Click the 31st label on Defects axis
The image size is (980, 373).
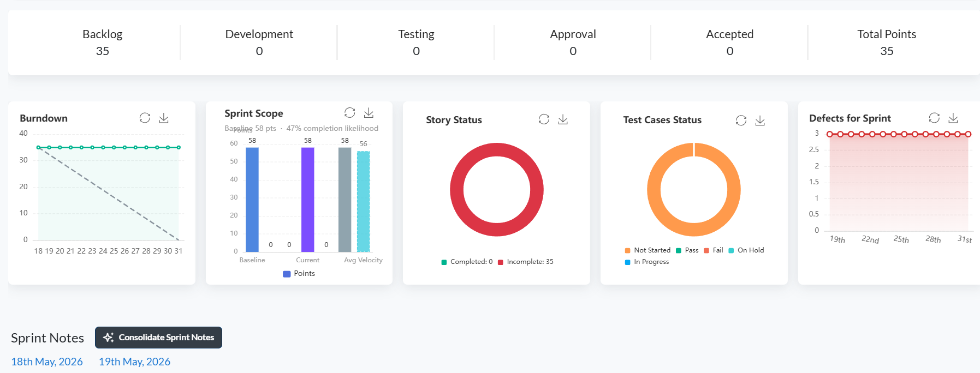965,239
